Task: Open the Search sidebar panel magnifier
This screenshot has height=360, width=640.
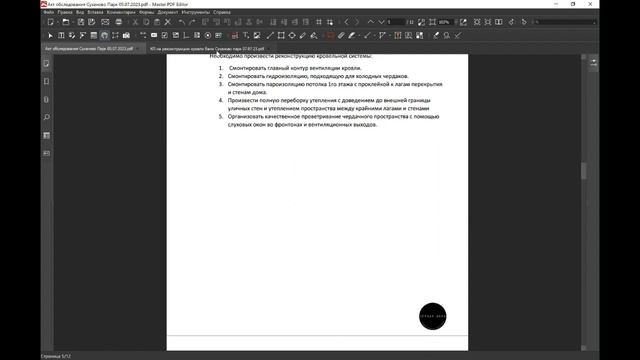Action: pyautogui.click(x=47, y=118)
